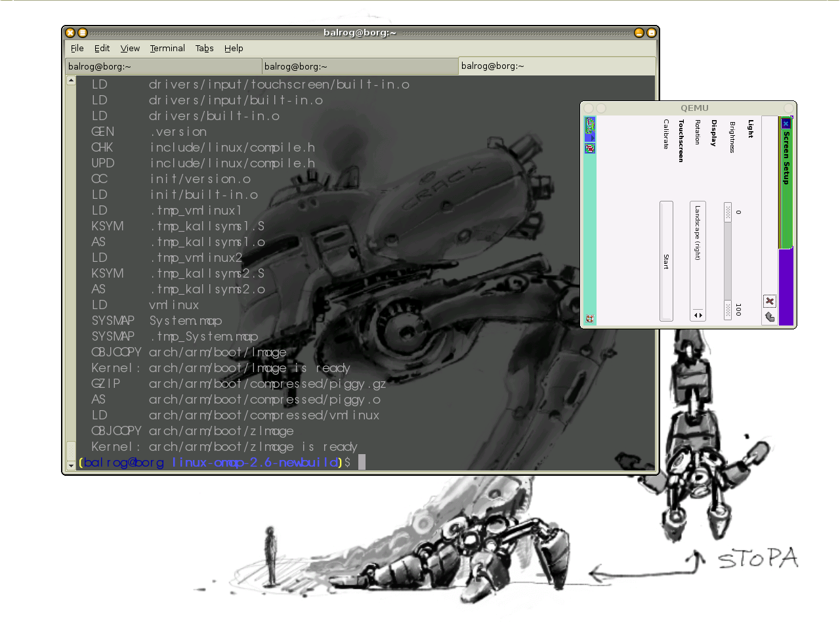Open the Rotation dropdown showing Landscape (right)
The width and height of the screenshot is (840, 630).
698,261
